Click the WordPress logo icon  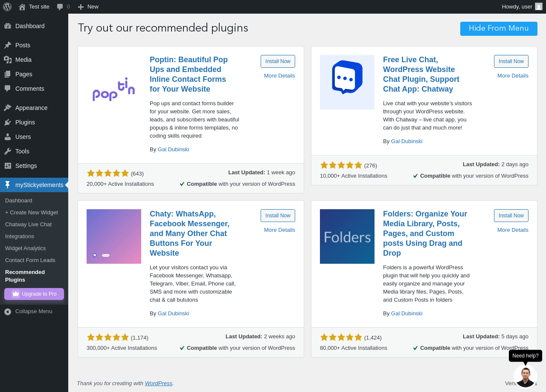click(7, 7)
